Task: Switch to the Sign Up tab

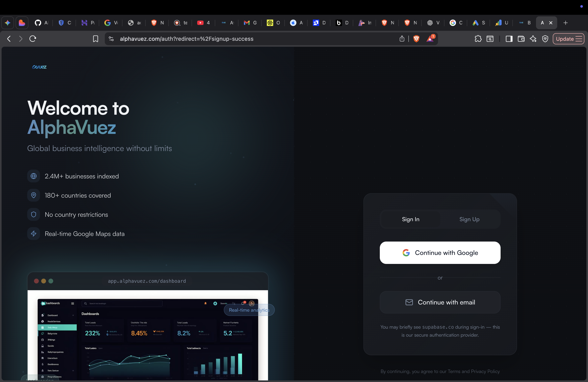Action: 469,219
